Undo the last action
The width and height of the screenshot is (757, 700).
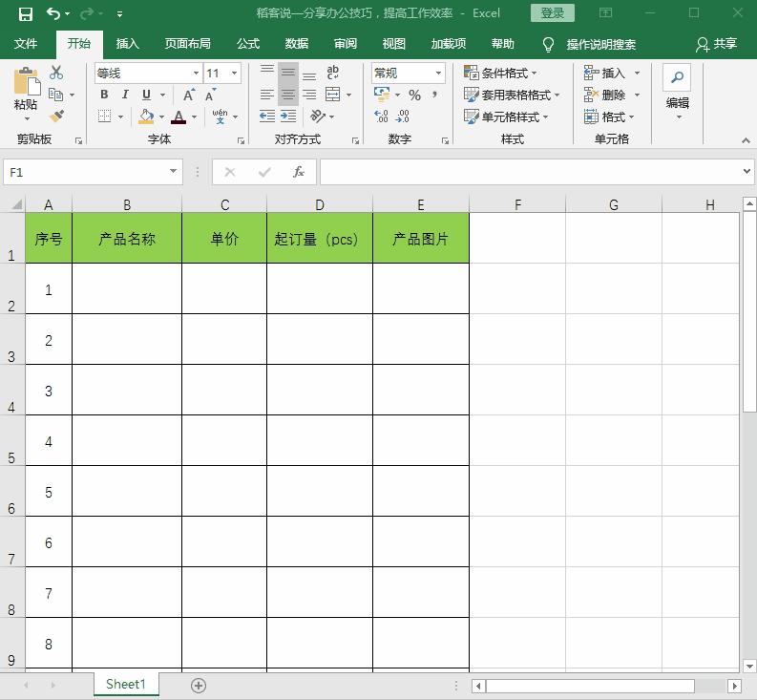[53, 14]
